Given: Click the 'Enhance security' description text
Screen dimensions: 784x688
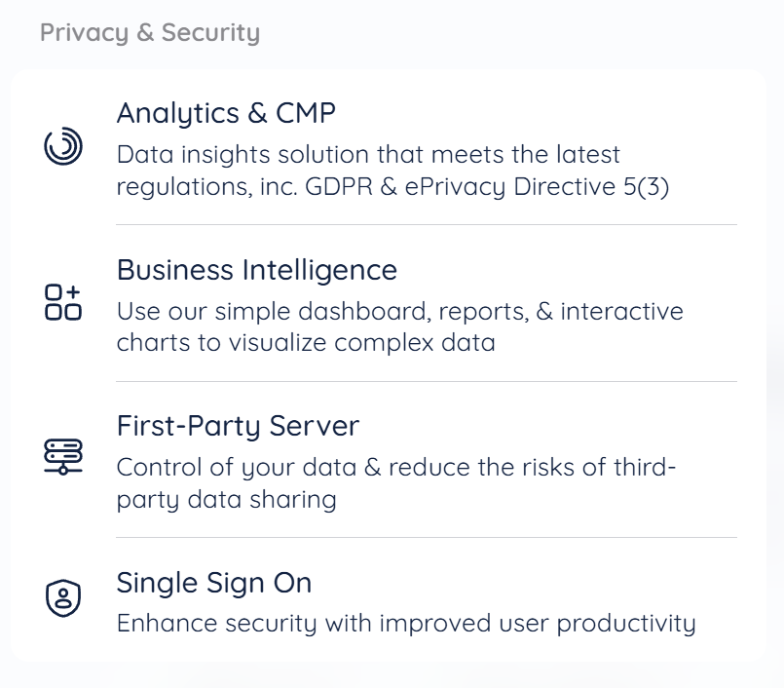Looking at the screenshot, I should 406,624.
